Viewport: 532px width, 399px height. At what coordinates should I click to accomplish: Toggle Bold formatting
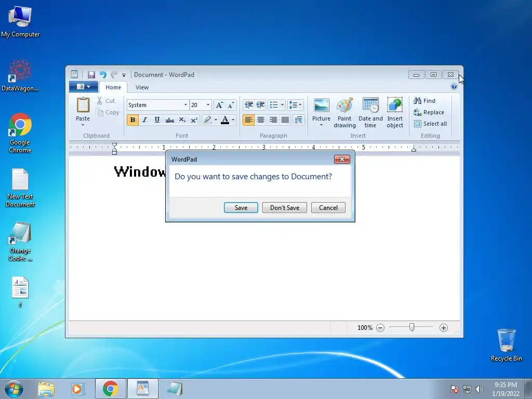(x=132, y=120)
